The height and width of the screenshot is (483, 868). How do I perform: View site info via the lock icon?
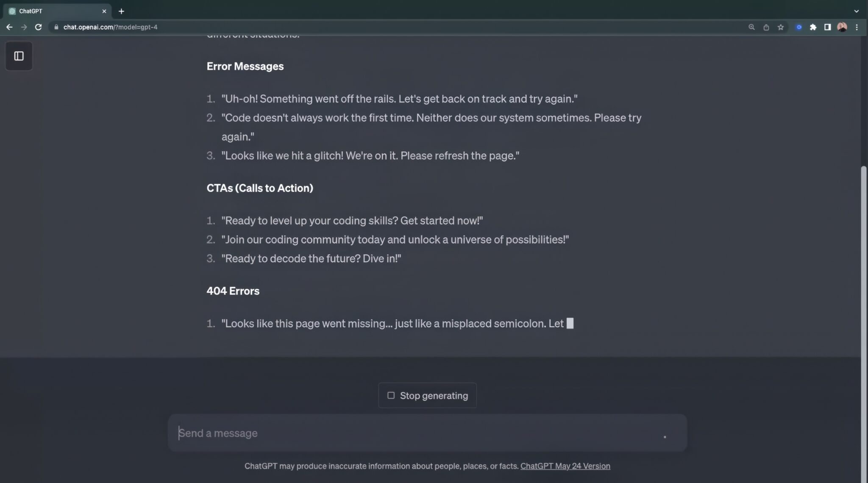(x=56, y=27)
